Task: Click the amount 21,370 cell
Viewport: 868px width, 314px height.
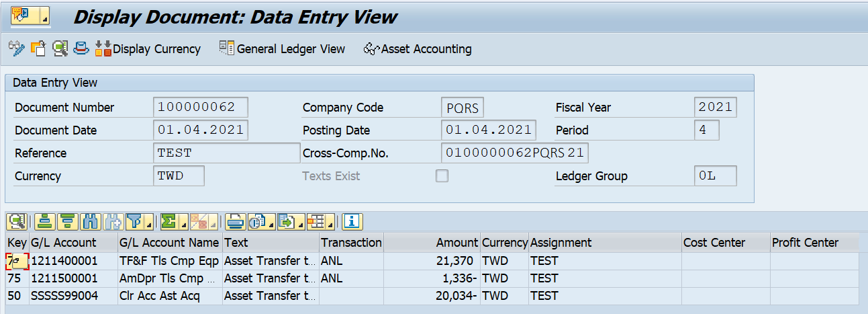Action: point(432,261)
